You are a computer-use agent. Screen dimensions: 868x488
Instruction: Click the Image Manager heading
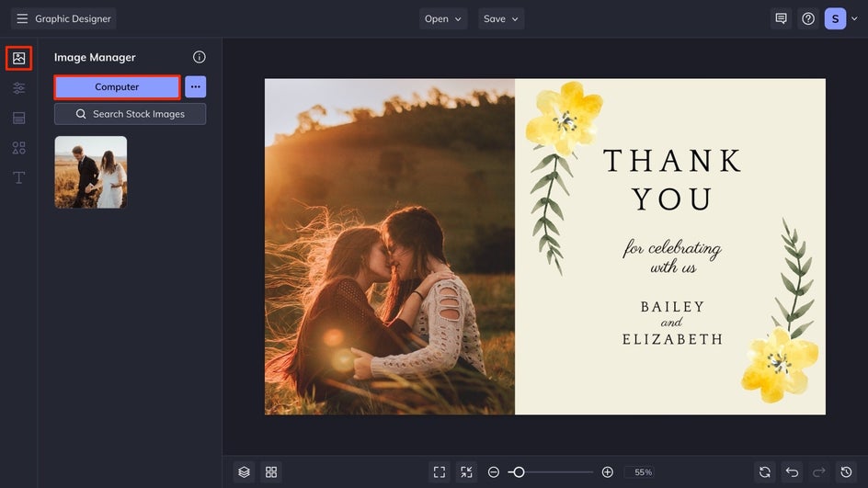pyautogui.click(x=95, y=57)
